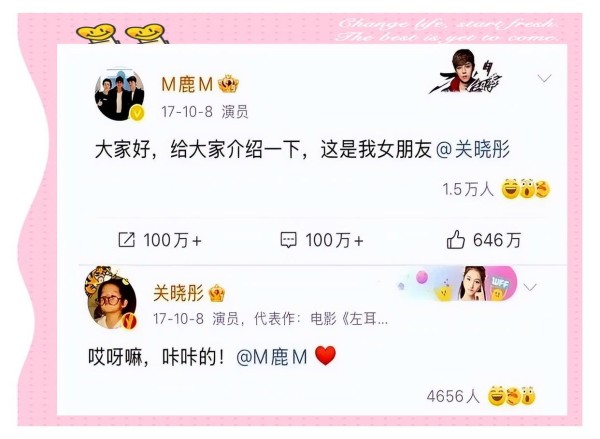Open the @M鹿M mention link
The image size is (600, 439).
(x=272, y=357)
